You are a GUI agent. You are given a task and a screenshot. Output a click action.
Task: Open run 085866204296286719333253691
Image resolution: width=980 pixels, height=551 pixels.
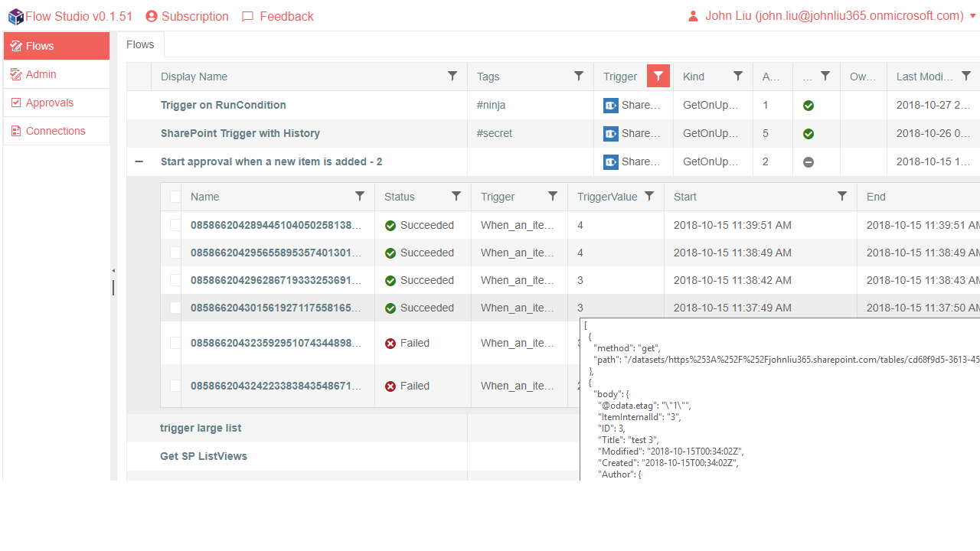pyautogui.click(x=276, y=280)
